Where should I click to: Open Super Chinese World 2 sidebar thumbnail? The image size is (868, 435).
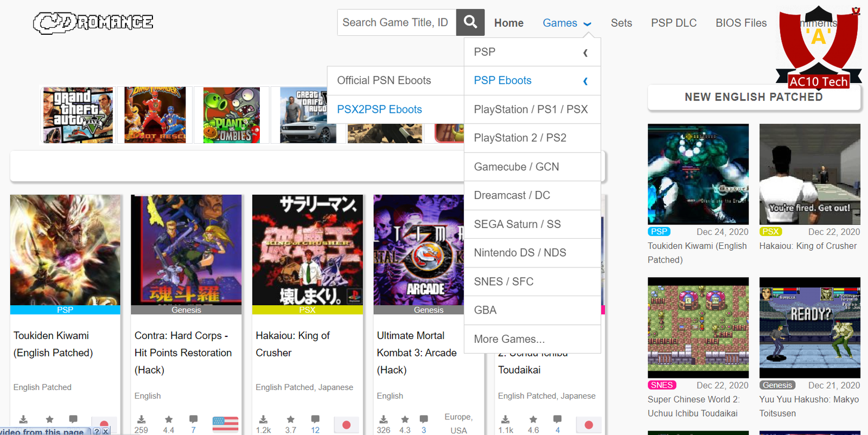(x=698, y=328)
